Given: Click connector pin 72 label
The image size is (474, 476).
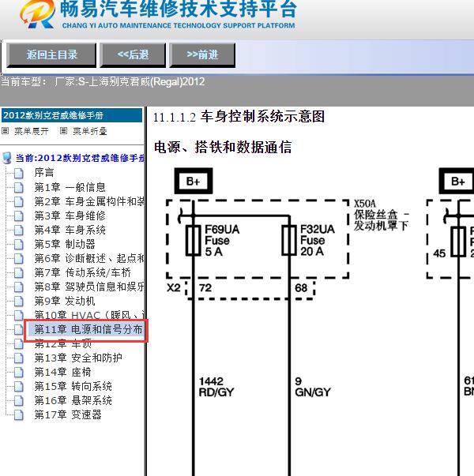Looking at the screenshot, I should tap(205, 288).
